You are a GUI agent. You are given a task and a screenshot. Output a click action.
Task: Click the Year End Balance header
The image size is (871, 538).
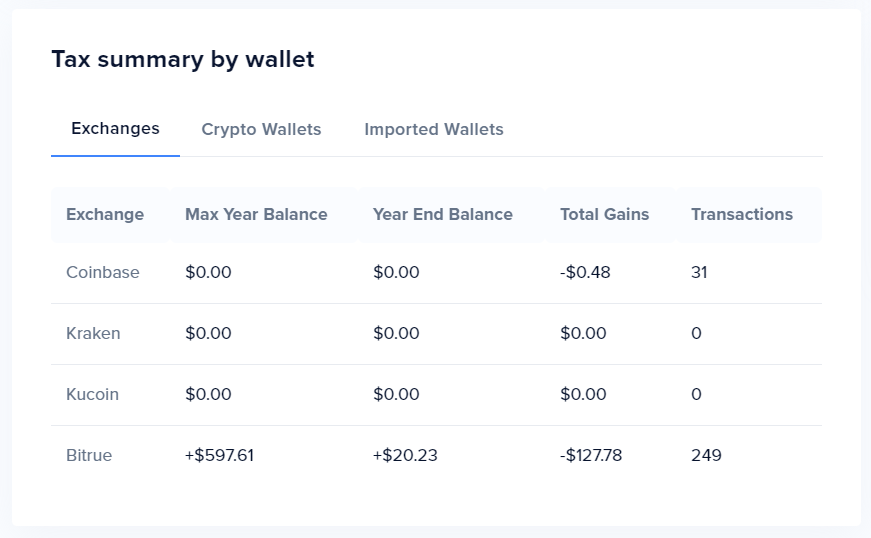point(442,214)
